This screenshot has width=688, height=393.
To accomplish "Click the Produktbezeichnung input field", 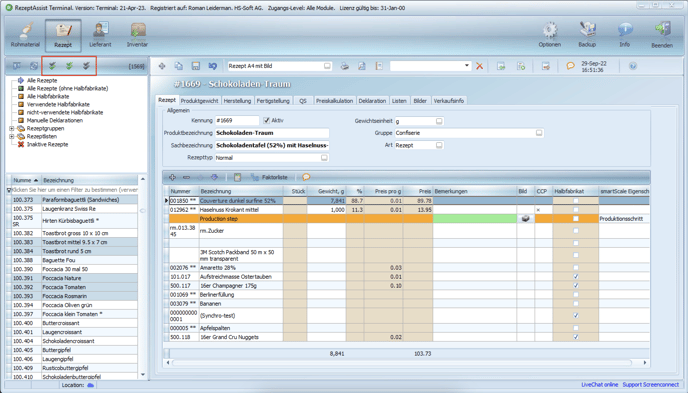I will pos(272,133).
